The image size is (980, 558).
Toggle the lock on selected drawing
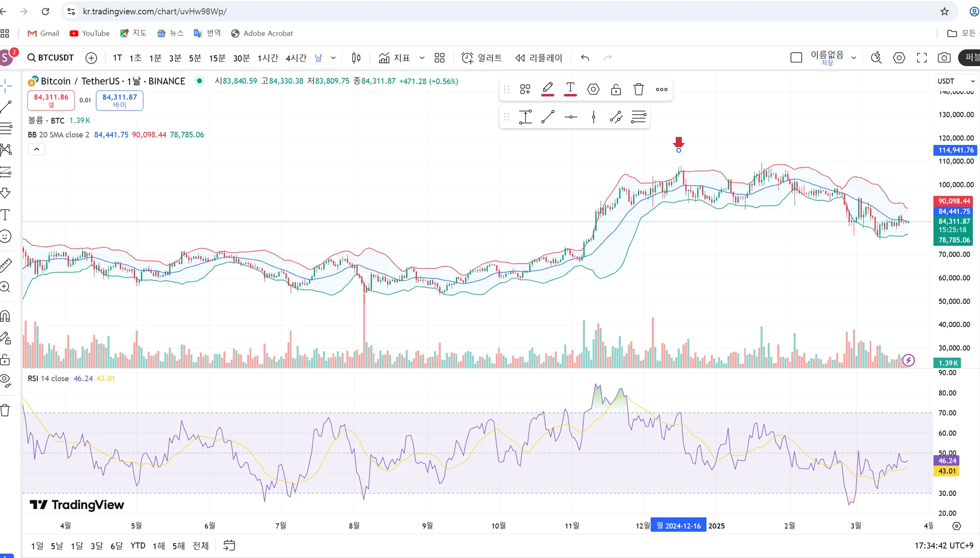[616, 89]
